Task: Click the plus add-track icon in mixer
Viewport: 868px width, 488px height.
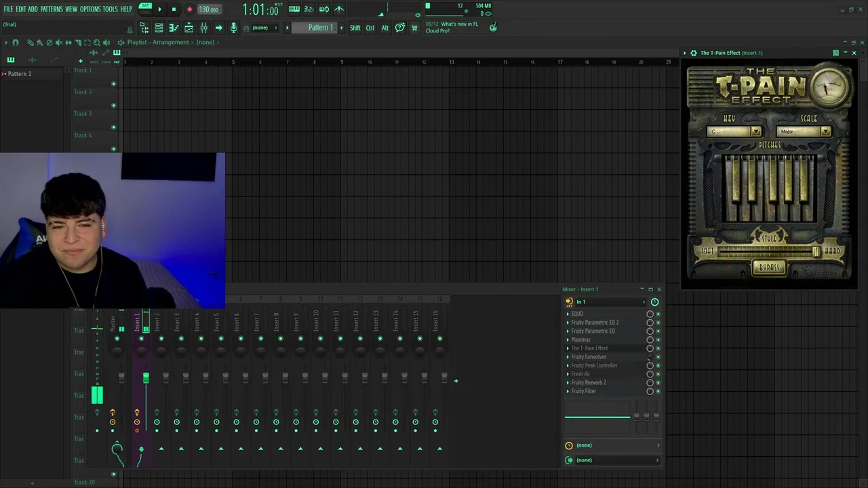Action: click(x=456, y=381)
